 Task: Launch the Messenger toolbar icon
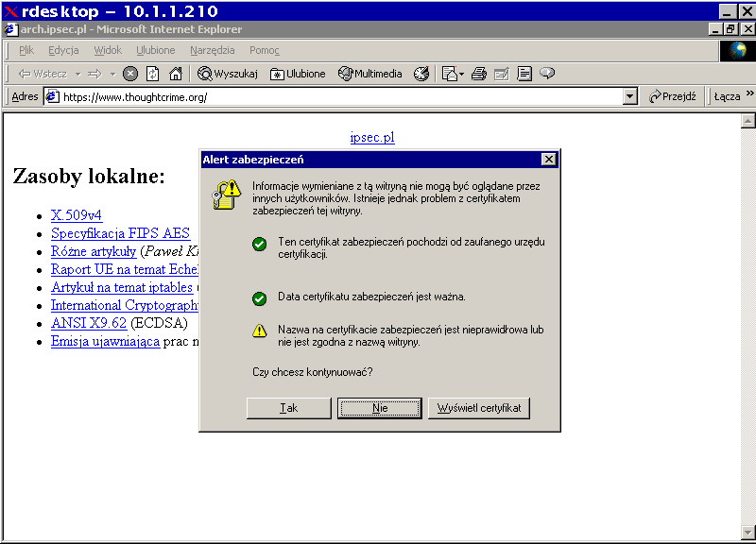pyautogui.click(x=547, y=74)
